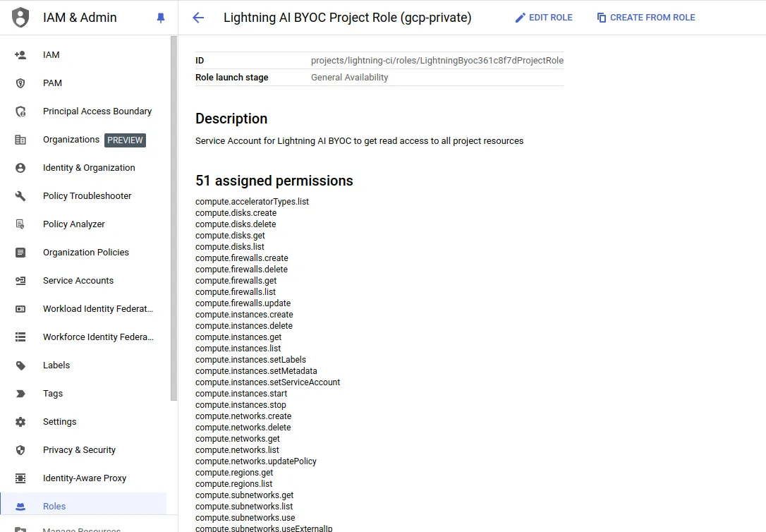The height and width of the screenshot is (532, 766).
Task: Click the role ID value text
Action: tap(437, 61)
